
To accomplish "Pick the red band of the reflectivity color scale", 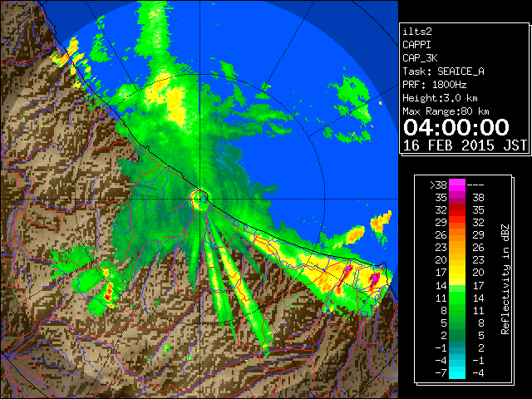I will [x=457, y=209].
